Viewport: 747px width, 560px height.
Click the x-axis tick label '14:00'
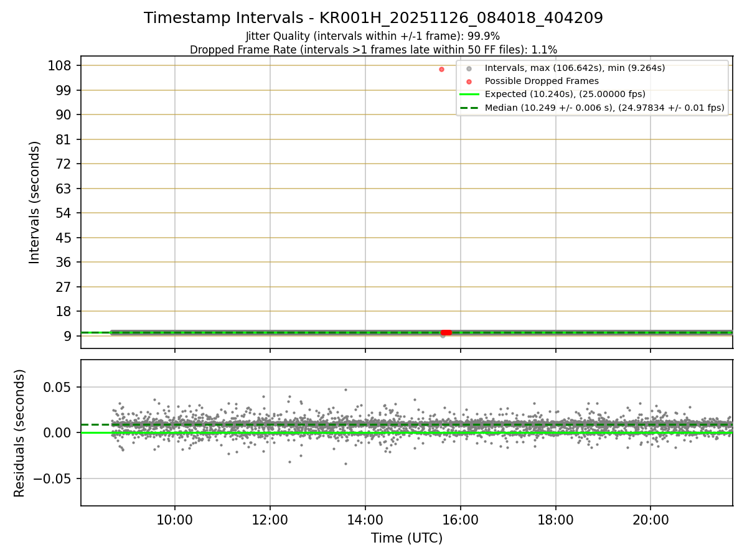coord(365,520)
